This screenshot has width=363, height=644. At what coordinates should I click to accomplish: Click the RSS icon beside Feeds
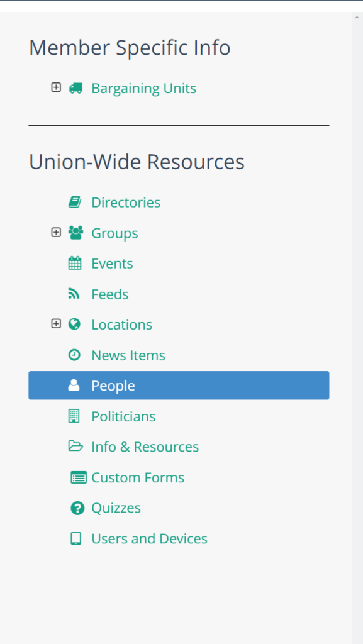pyautogui.click(x=74, y=294)
